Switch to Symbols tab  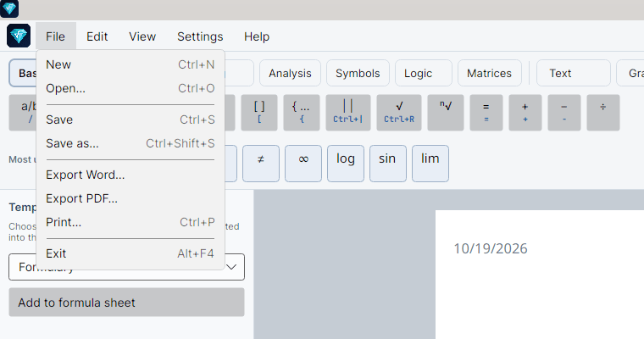pyautogui.click(x=358, y=73)
